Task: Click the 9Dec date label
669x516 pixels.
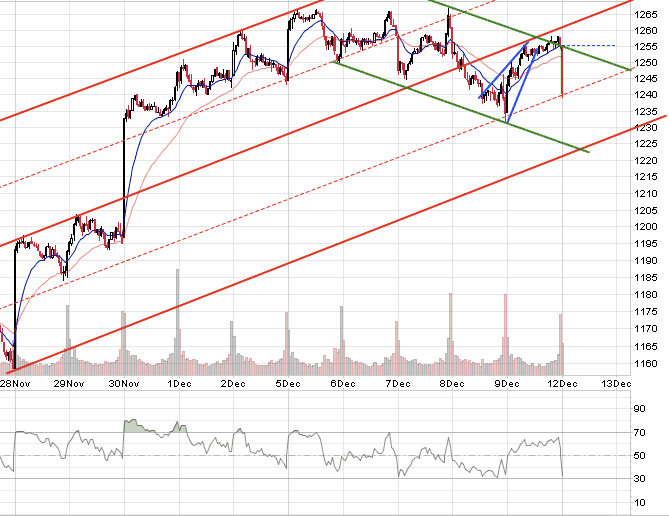Action: point(506,383)
